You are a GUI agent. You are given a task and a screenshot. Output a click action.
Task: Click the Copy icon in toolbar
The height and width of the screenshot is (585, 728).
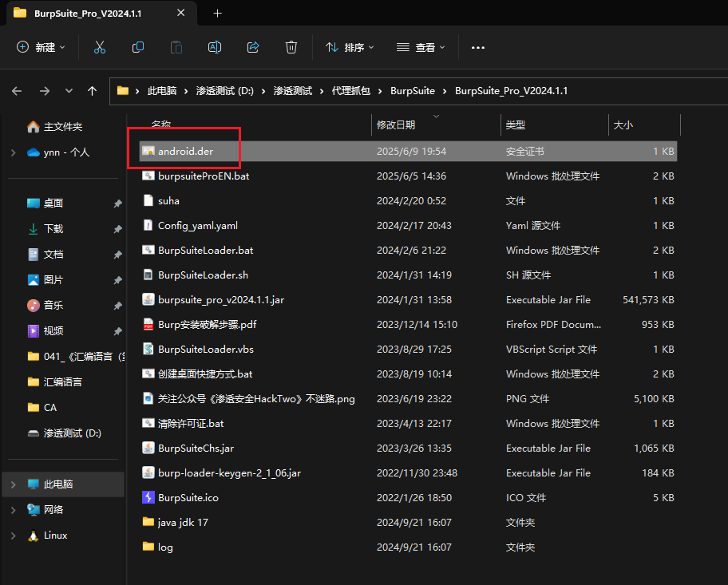point(138,47)
